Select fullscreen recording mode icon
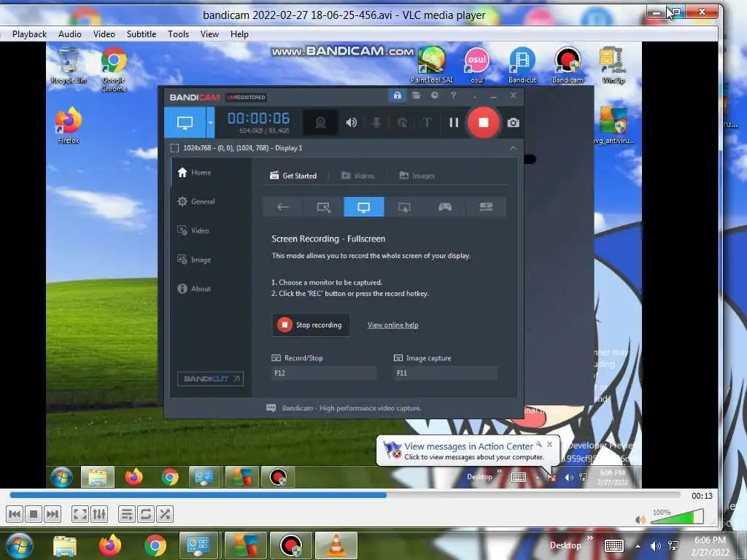 pos(364,206)
